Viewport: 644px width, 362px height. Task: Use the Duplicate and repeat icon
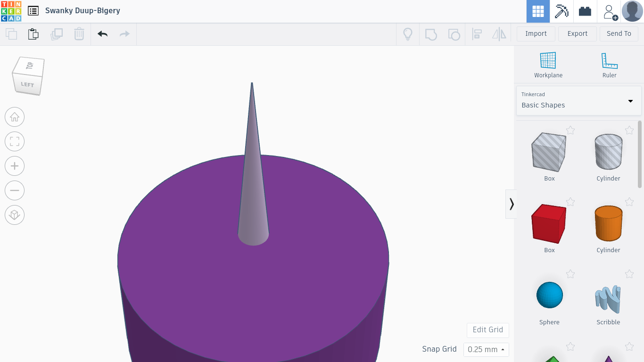[57, 34]
